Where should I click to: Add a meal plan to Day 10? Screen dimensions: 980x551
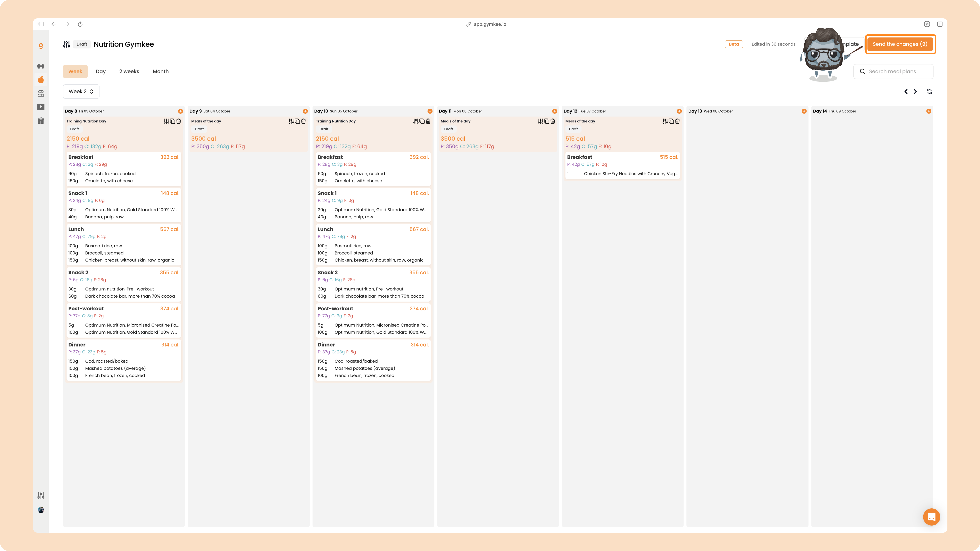(x=430, y=111)
